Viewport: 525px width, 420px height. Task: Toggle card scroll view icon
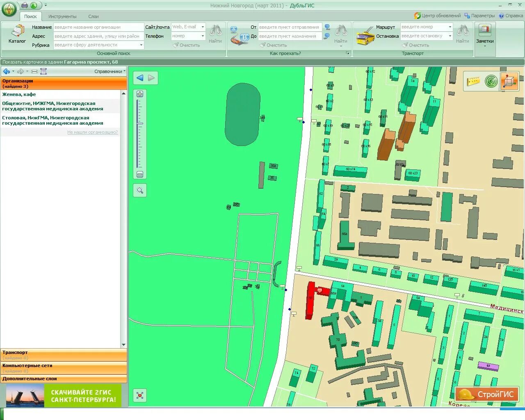point(43,71)
